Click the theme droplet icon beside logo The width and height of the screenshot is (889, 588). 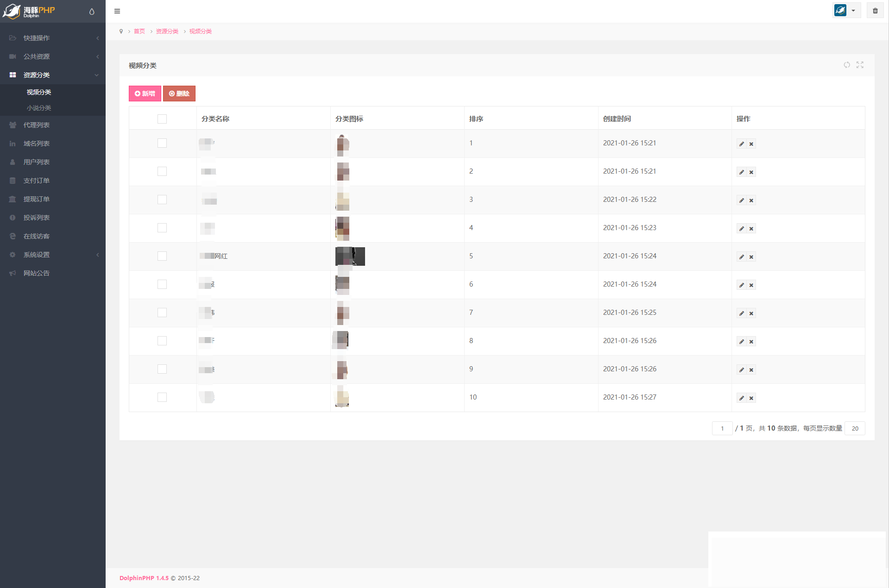coord(92,12)
